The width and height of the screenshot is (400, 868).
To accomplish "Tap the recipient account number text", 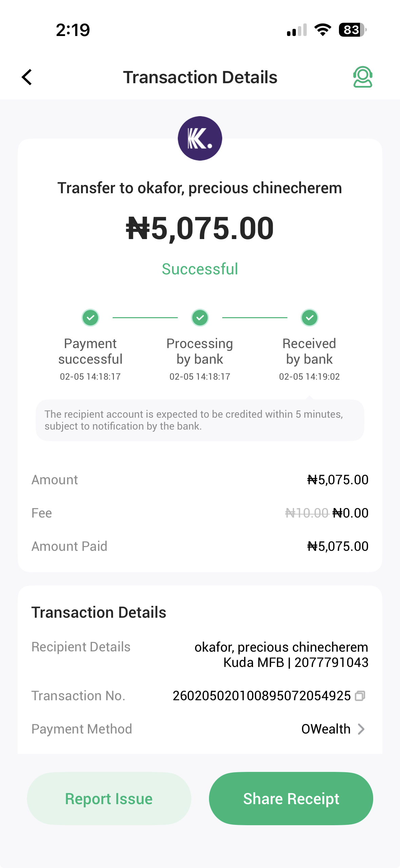I will 331,663.
